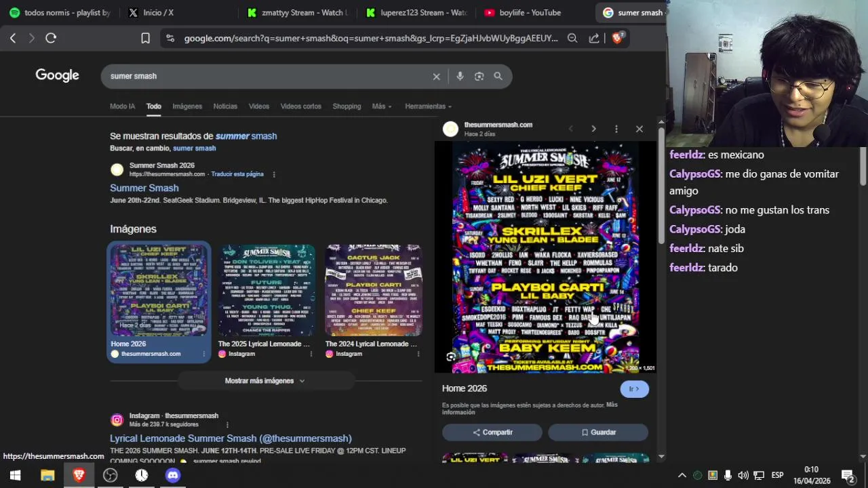Click the large Summer Smash poster image

546,258
